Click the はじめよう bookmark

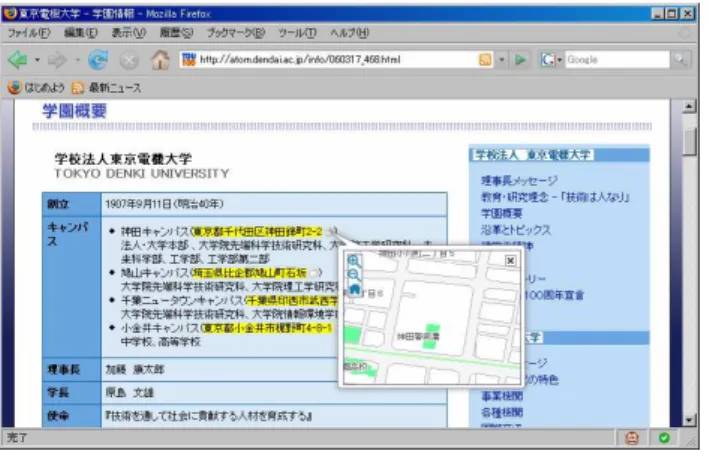click(x=36, y=87)
